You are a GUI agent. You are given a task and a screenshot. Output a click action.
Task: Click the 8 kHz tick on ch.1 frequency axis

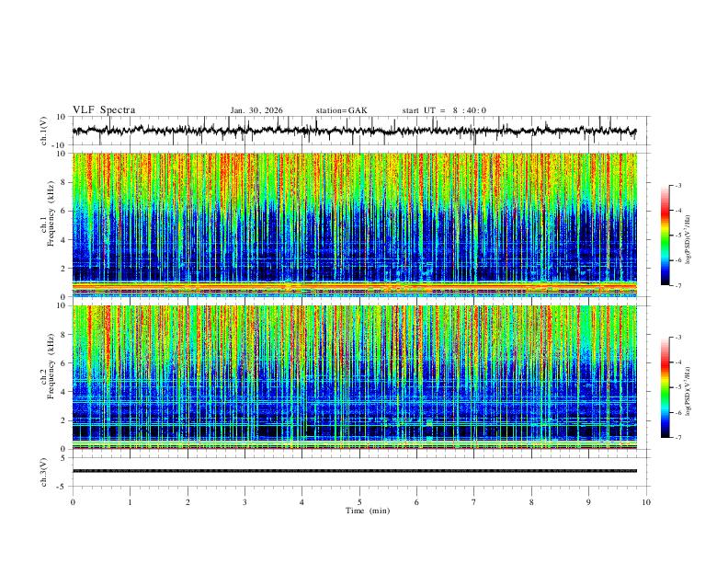pyautogui.click(x=63, y=182)
